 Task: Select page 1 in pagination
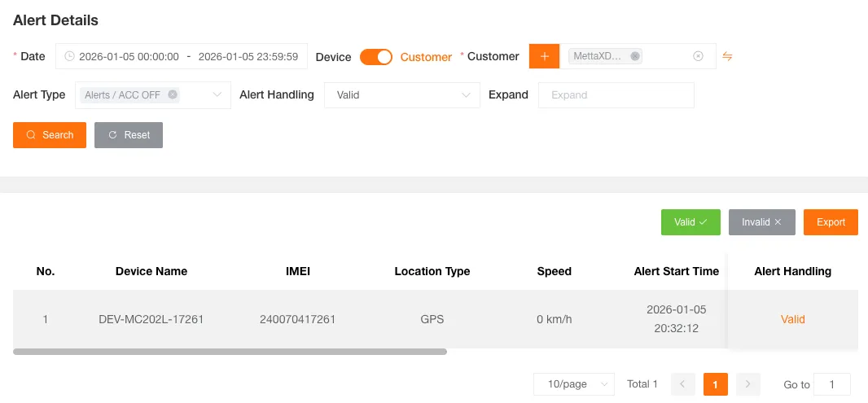point(715,384)
